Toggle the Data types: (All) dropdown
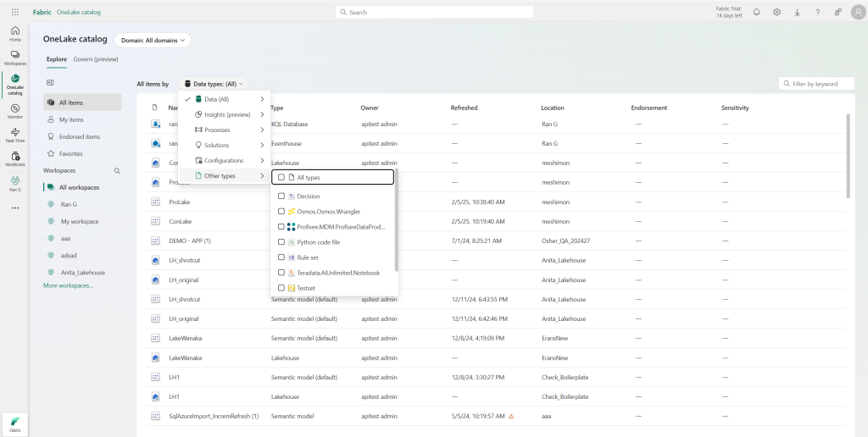This screenshot has height=437, width=868. (x=213, y=84)
